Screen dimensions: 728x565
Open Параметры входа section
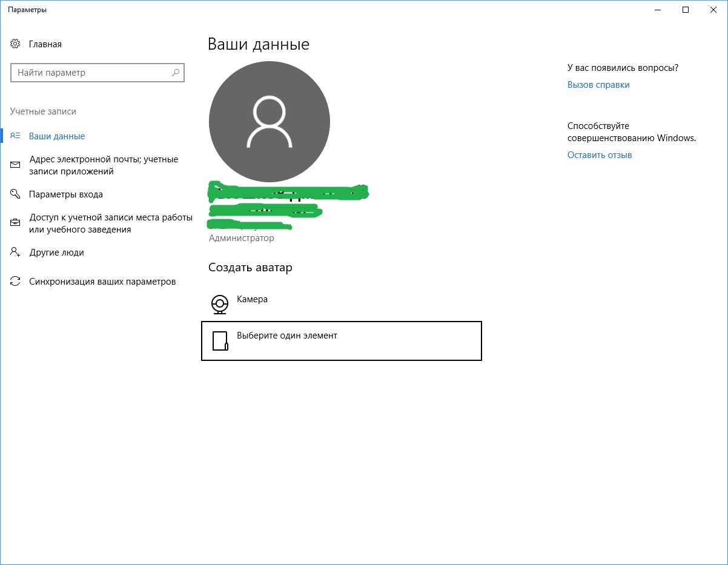[x=66, y=194]
